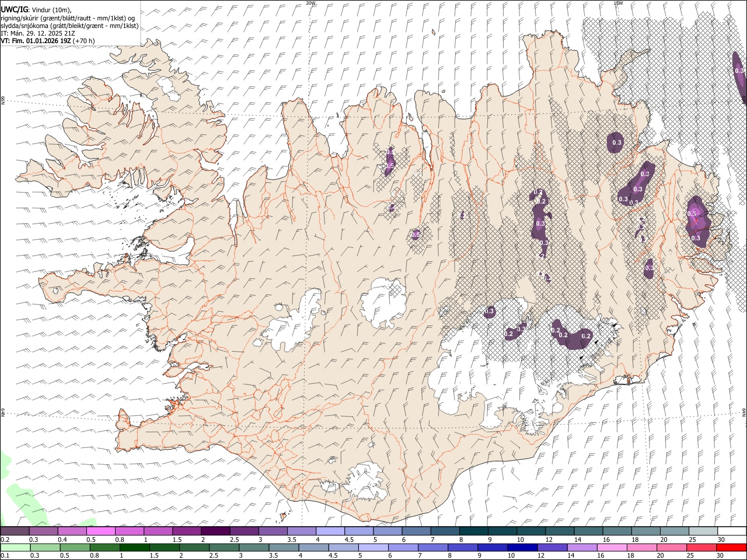Screen dimensions: 747x560
Task: Select the 0.4 orchid swatch in the upper legend
Action: pyautogui.click(x=72, y=531)
